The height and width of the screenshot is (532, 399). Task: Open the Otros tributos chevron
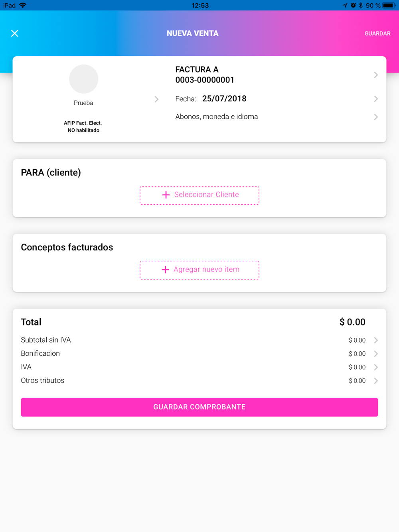375,381
